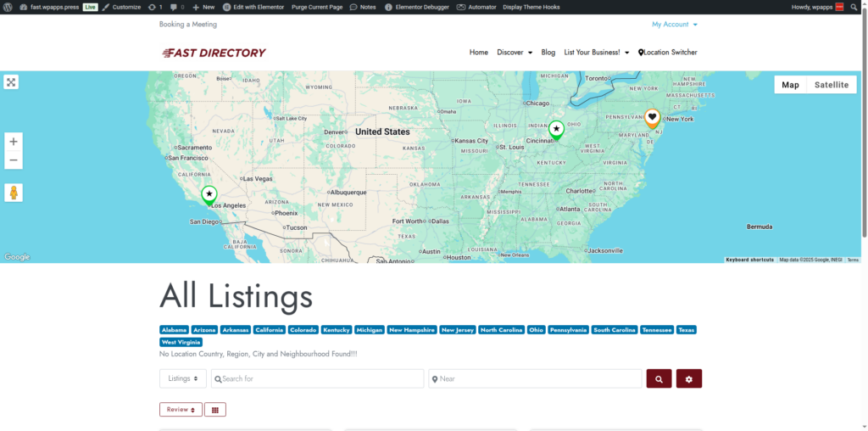Click the Near location input field

[x=536, y=378]
